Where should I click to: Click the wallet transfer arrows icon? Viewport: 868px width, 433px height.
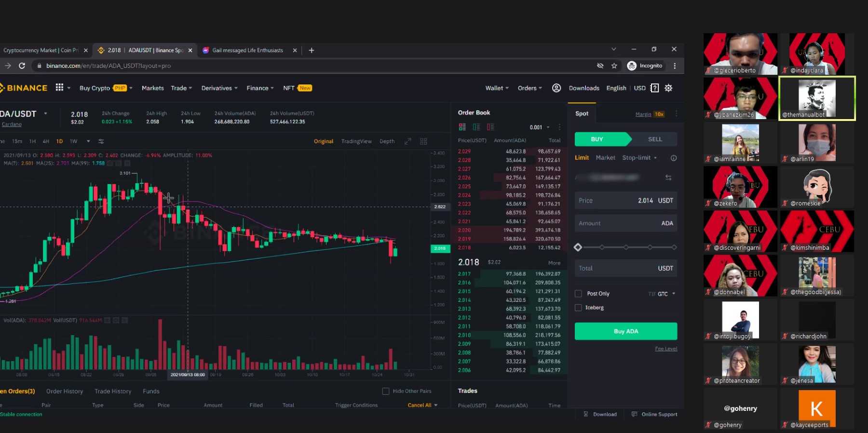click(668, 177)
